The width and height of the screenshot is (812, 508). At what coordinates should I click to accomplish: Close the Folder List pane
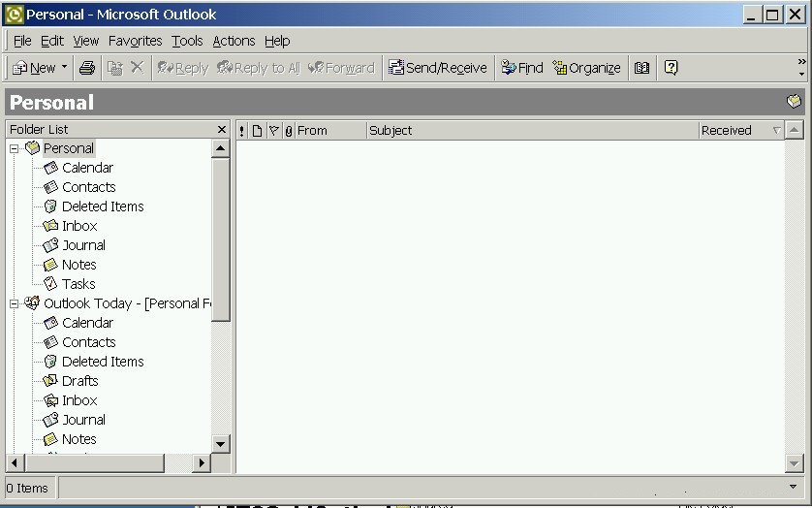(x=222, y=130)
